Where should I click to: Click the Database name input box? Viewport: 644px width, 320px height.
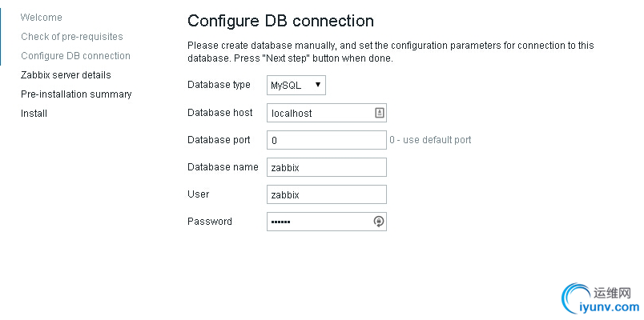tap(326, 167)
